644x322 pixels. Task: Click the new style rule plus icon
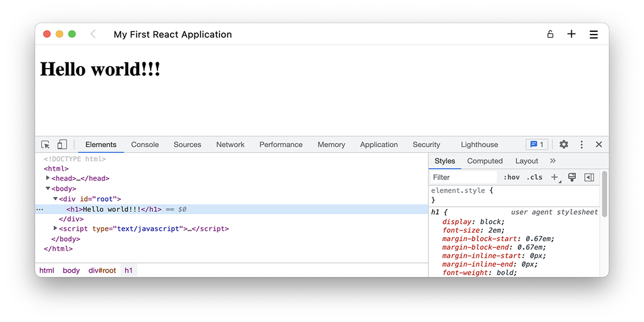[555, 177]
